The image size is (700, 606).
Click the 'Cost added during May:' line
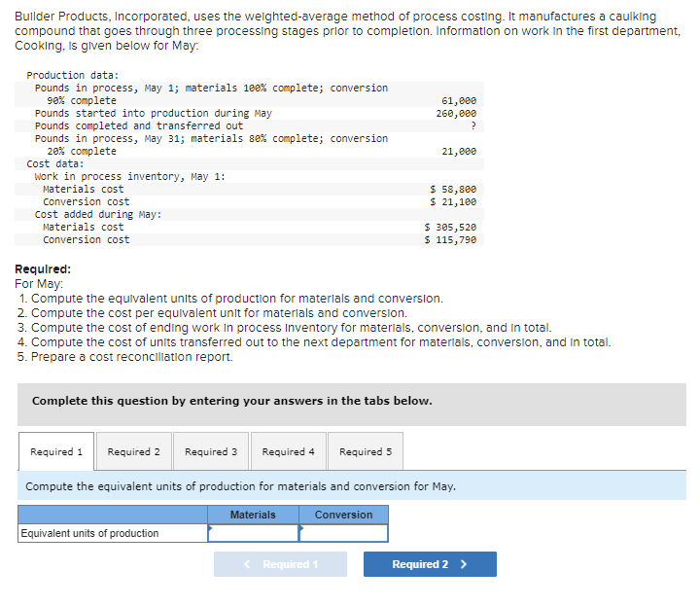[98, 214]
